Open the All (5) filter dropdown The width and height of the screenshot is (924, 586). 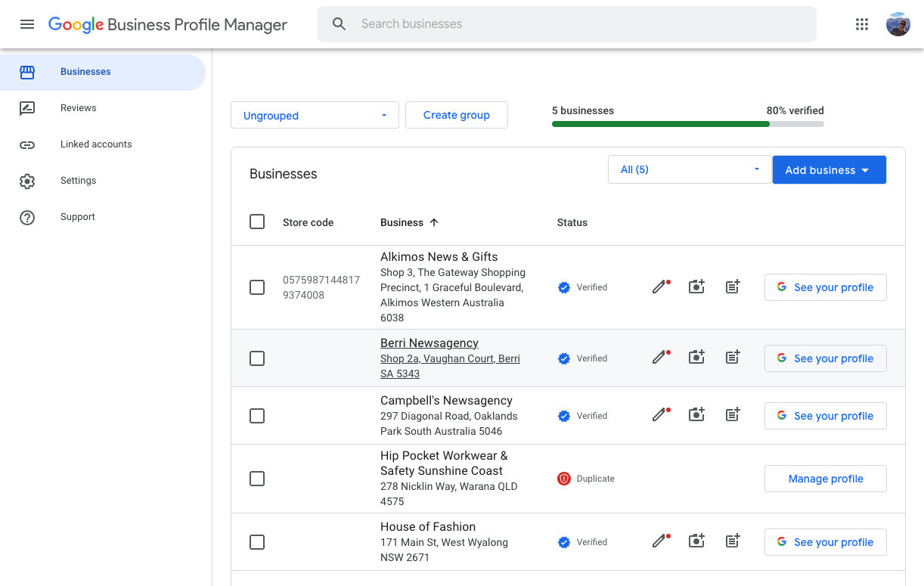pyautogui.click(x=690, y=169)
